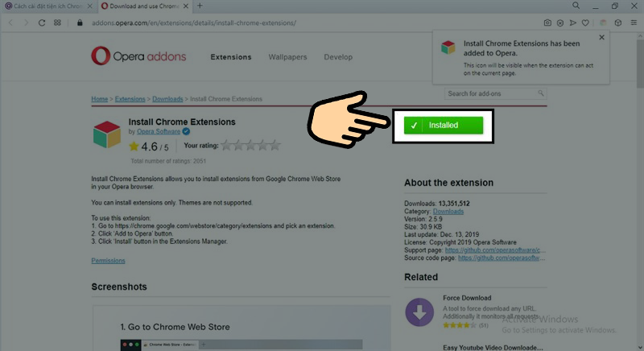Open the ad blocker shield icon

(559, 23)
